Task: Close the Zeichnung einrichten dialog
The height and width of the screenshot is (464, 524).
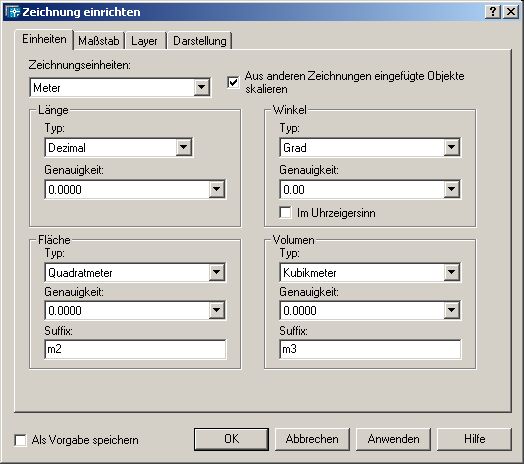Action: [x=511, y=12]
